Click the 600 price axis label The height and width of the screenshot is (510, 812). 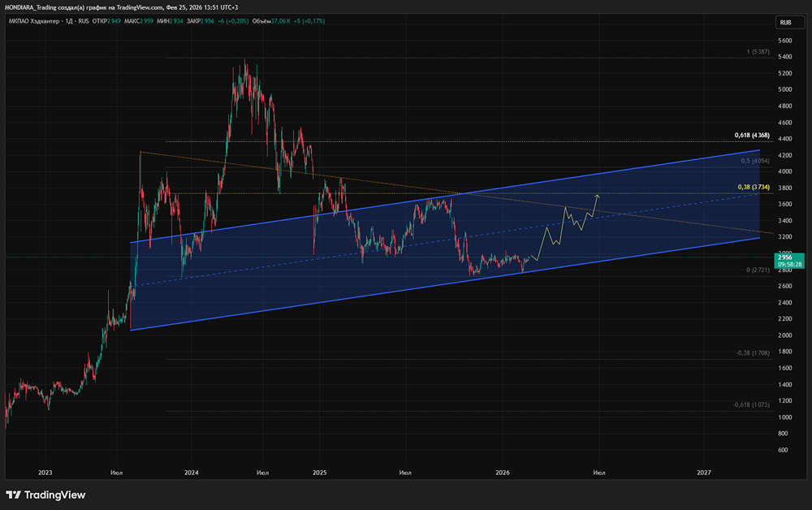click(x=783, y=450)
